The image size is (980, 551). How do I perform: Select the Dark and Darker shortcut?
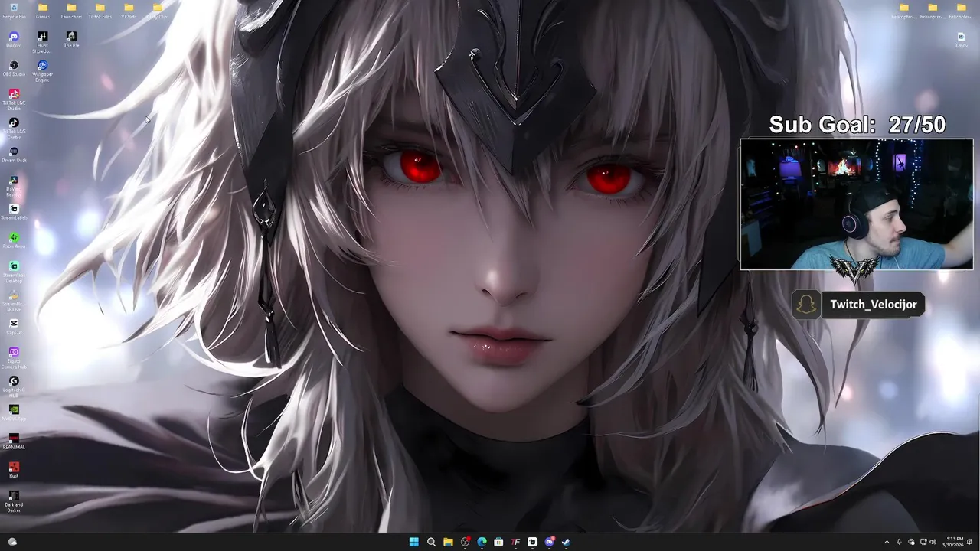coord(14,501)
